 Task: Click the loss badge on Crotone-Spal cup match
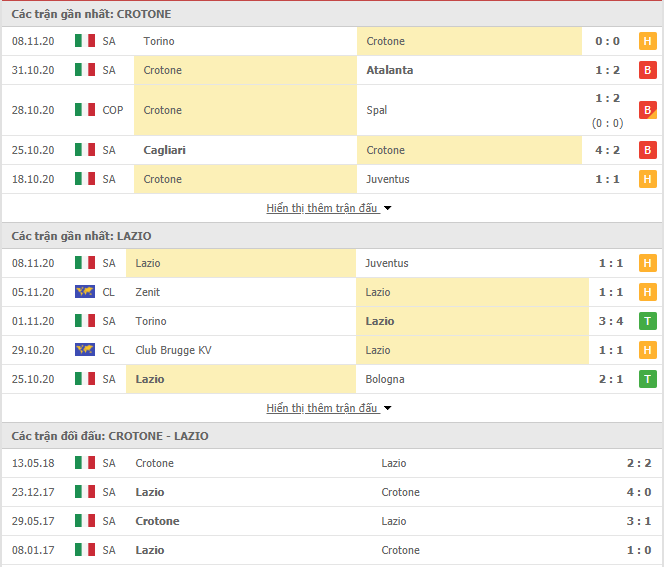[x=647, y=110]
